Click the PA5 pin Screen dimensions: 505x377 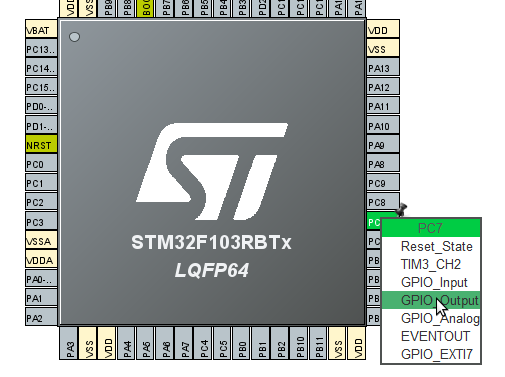point(146,343)
